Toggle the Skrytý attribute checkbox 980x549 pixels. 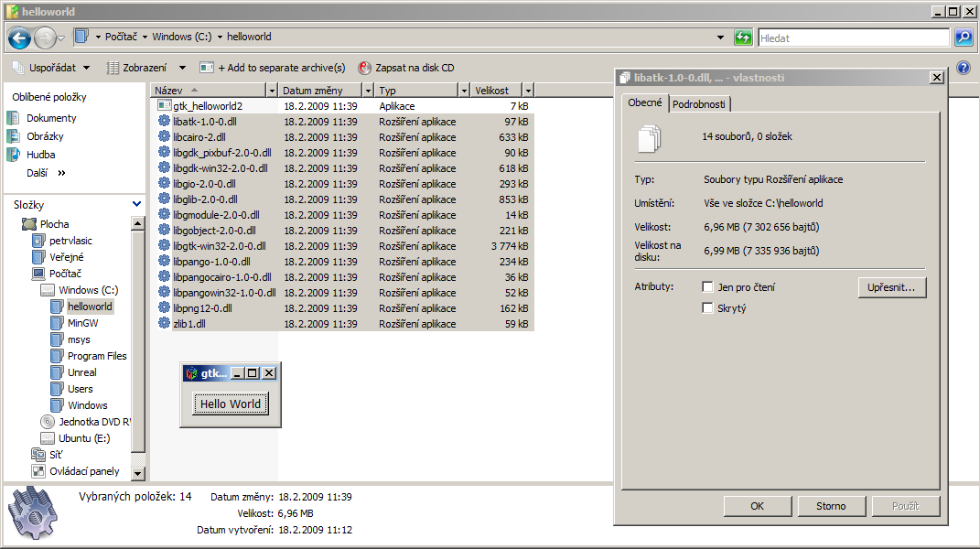coord(707,308)
